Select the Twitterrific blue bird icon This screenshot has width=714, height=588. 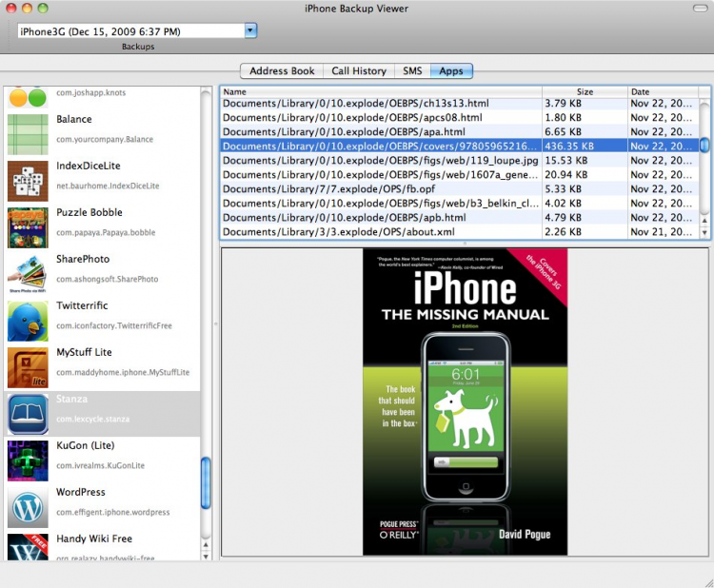[x=28, y=321]
